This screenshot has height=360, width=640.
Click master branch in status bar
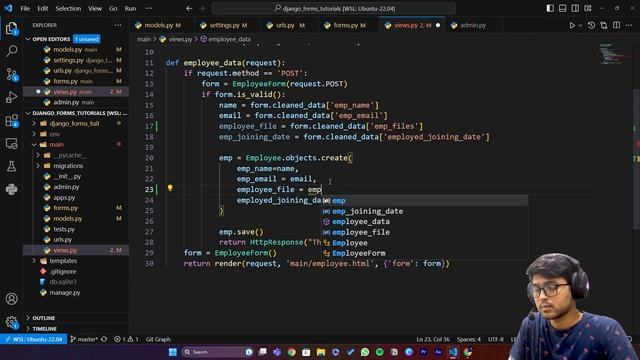(84, 339)
